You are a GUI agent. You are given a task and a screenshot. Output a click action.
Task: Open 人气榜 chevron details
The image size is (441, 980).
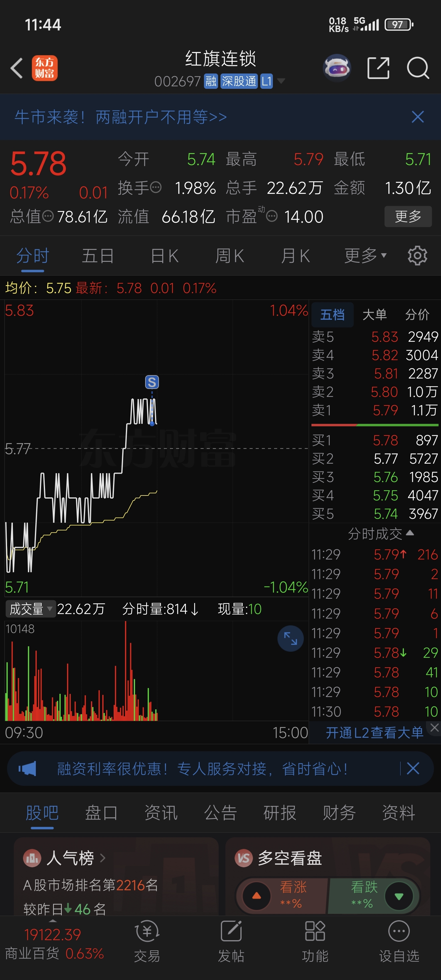point(102,858)
